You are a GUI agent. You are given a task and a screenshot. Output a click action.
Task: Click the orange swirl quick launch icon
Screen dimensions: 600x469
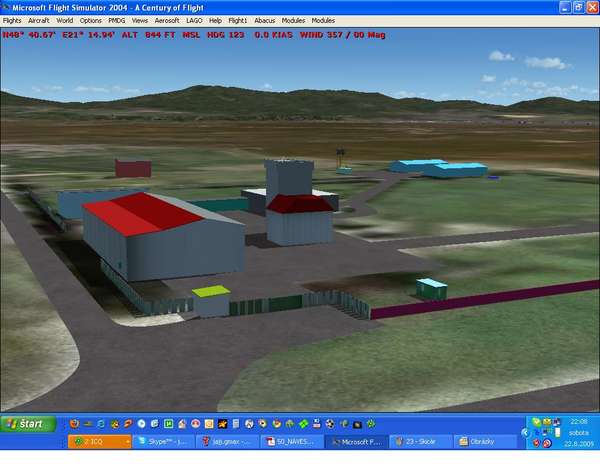tap(128, 424)
